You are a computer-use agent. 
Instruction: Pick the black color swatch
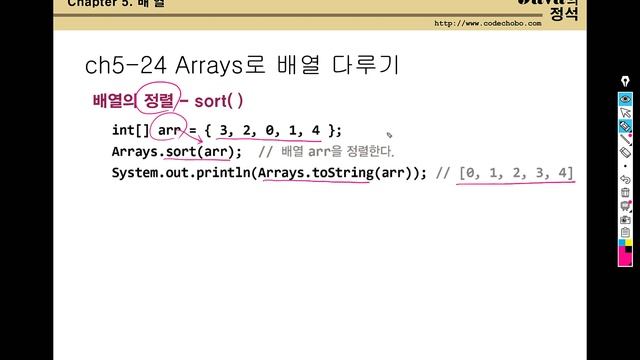(629, 249)
